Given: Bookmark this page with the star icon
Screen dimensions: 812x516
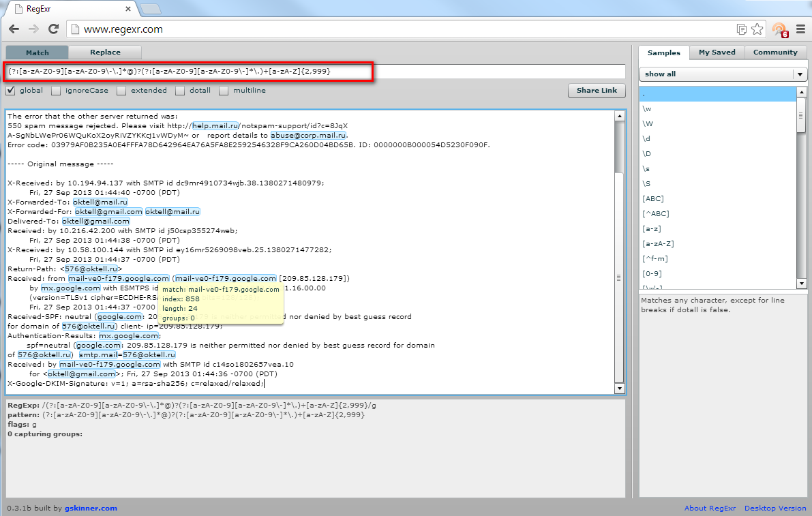Looking at the screenshot, I should click(x=757, y=29).
